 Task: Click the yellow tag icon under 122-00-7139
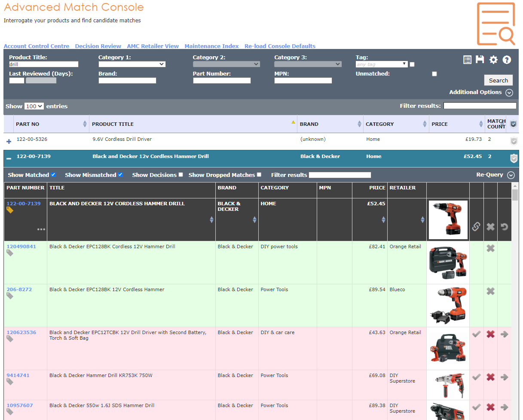9,210
